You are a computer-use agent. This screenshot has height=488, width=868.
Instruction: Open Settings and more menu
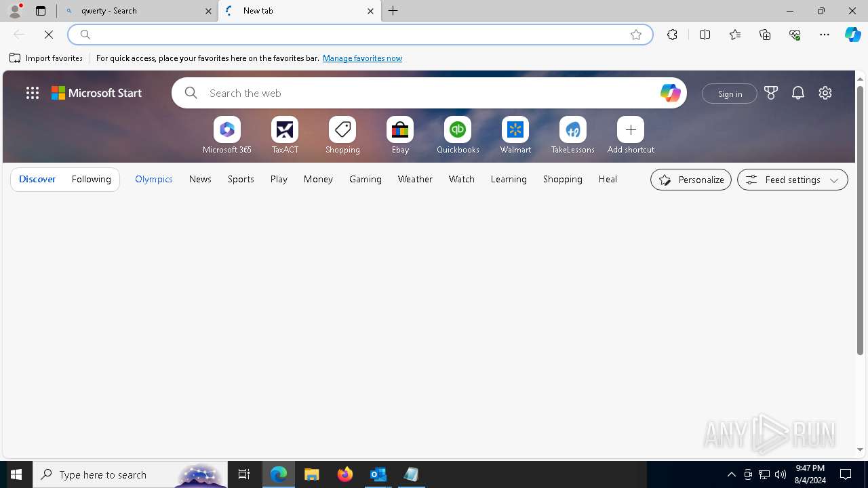point(825,35)
